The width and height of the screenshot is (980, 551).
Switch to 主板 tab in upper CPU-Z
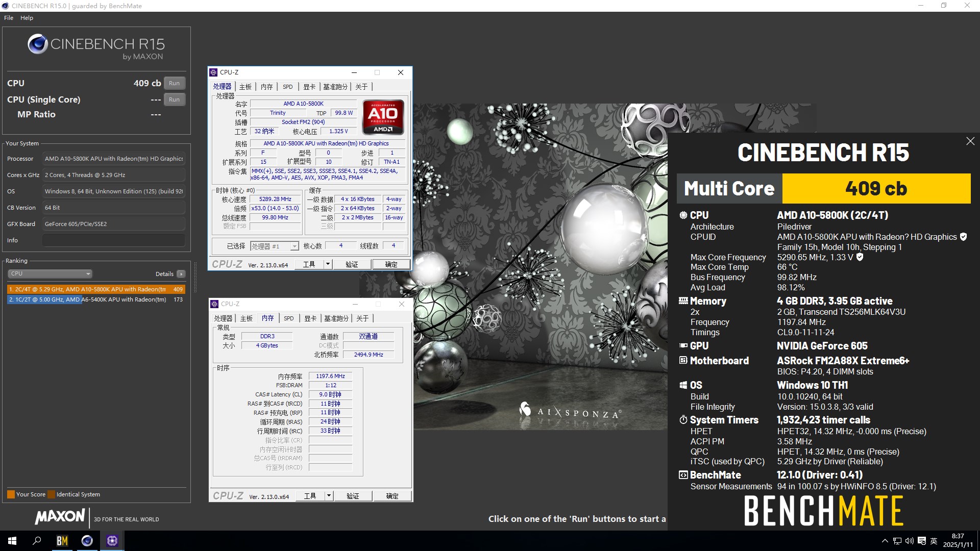pos(246,87)
